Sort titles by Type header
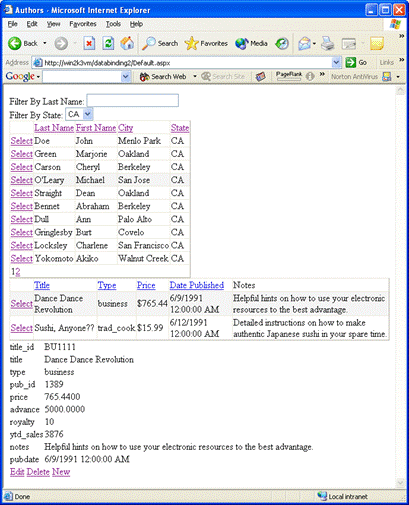409x505 pixels. pyautogui.click(x=107, y=285)
